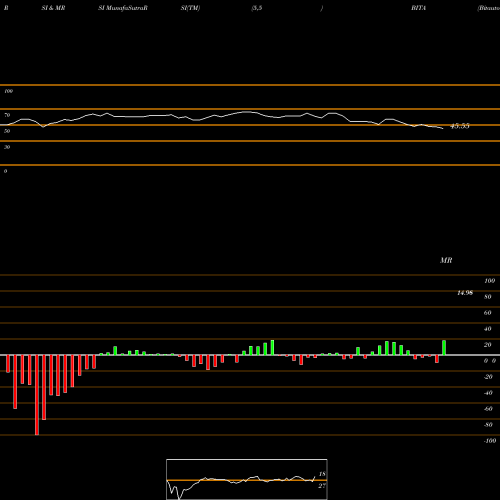Click the MR axis label -40
Viewport: 500px width, 500px height.
[x=488, y=393]
